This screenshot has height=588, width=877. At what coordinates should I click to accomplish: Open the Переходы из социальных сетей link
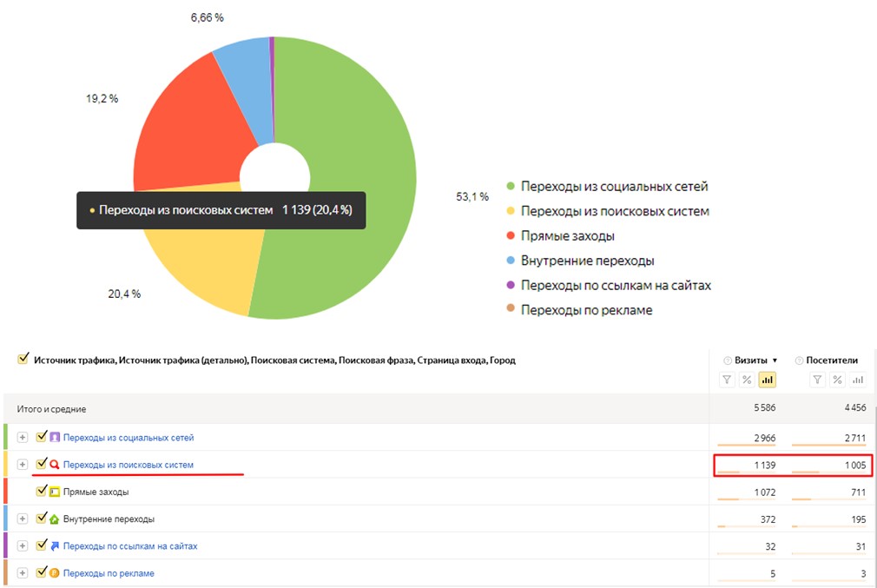(x=128, y=438)
